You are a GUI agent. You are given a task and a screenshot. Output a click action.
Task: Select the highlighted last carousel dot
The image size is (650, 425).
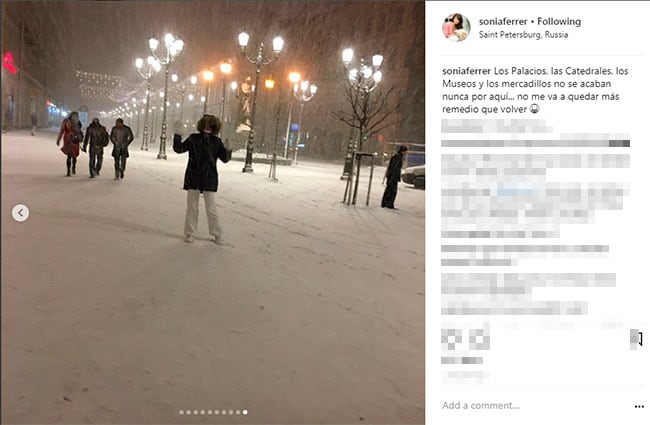coord(245,412)
